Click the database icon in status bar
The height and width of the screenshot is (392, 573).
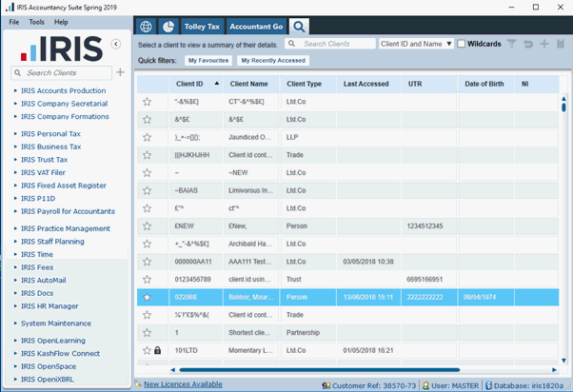[x=488, y=385]
